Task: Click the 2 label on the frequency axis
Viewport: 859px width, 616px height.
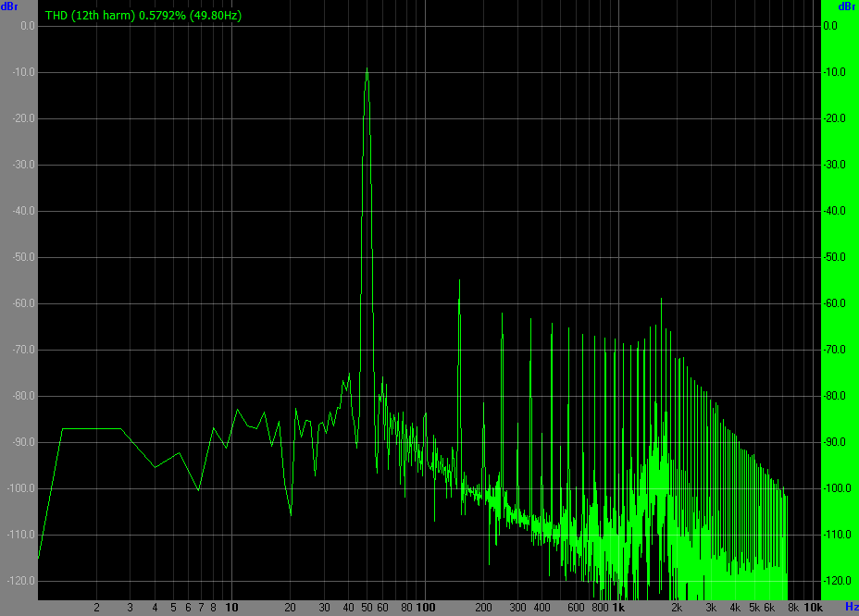Action: pyautogui.click(x=96, y=608)
